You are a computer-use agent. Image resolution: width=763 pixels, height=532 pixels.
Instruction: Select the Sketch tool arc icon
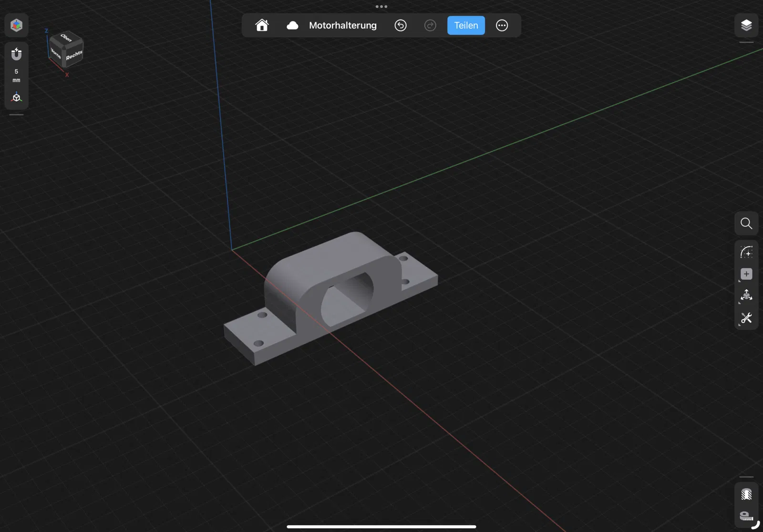[x=746, y=252]
